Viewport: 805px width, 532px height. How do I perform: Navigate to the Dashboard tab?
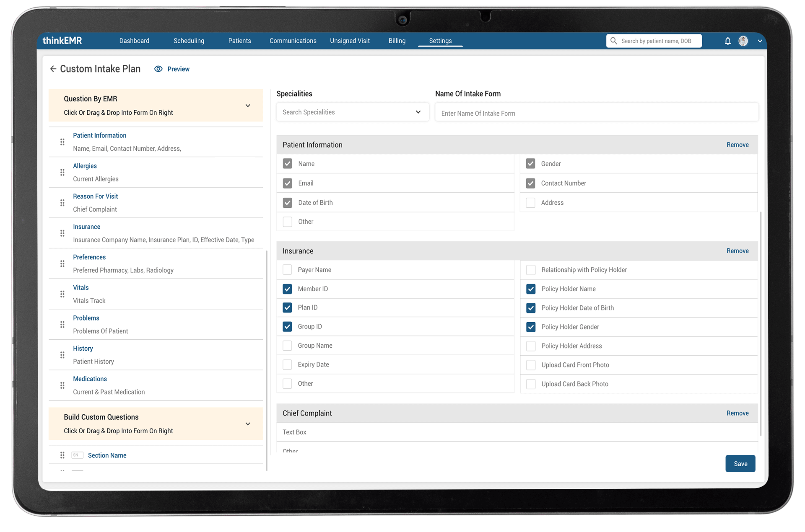click(x=134, y=41)
